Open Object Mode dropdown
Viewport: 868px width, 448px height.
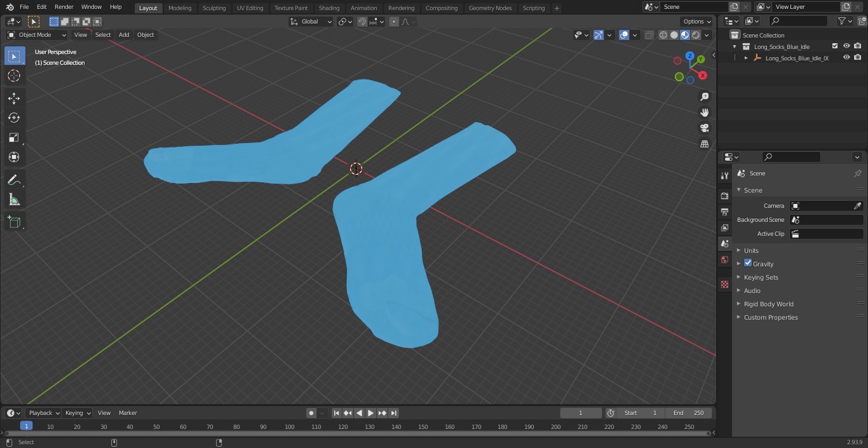click(37, 35)
